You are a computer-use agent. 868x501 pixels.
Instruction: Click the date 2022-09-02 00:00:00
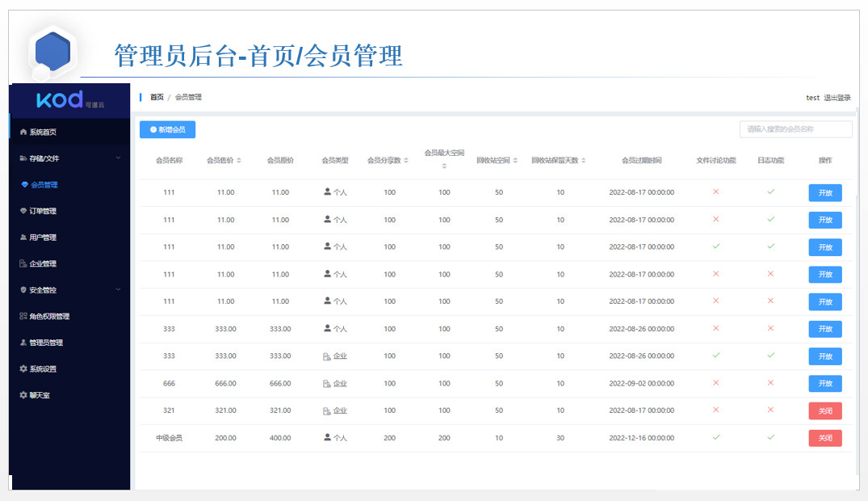point(642,384)
